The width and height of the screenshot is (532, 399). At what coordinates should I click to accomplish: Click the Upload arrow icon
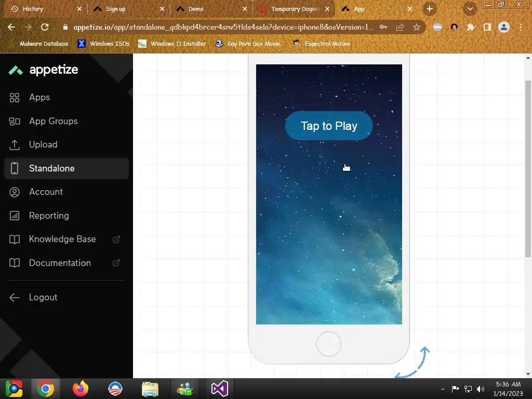point(14,145)
